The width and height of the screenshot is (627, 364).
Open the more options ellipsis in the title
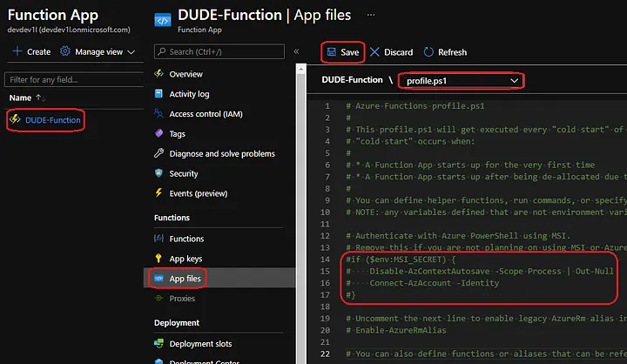(x=372, y=15)
